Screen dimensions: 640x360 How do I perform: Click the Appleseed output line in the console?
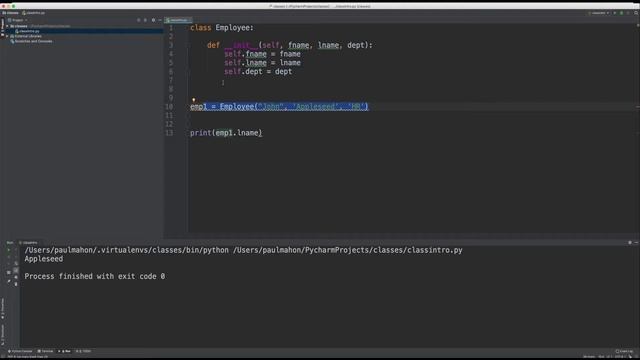point(44,259)
